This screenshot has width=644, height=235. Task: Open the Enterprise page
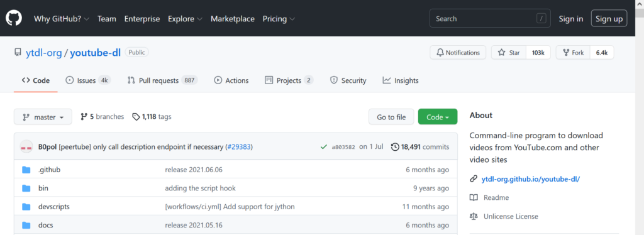click(x=142, y=19)
